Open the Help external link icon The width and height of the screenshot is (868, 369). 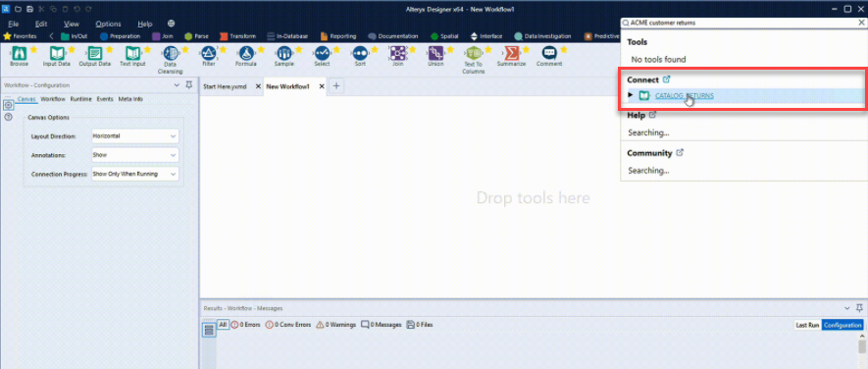(x=652, y=115)
